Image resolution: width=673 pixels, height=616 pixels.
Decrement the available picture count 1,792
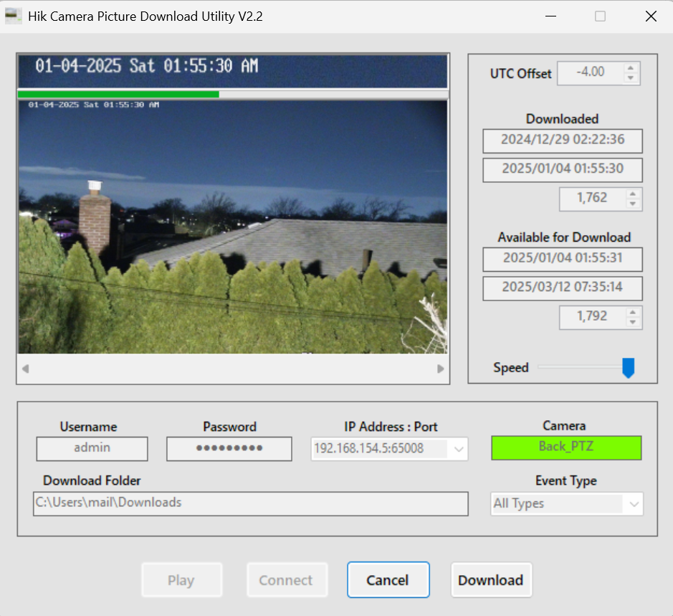(x=634, y=321)
